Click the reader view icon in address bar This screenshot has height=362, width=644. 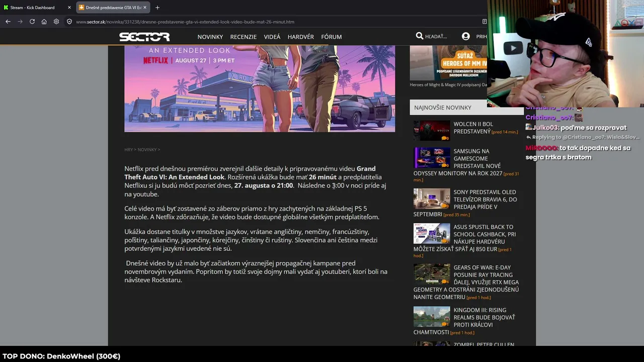484,22
